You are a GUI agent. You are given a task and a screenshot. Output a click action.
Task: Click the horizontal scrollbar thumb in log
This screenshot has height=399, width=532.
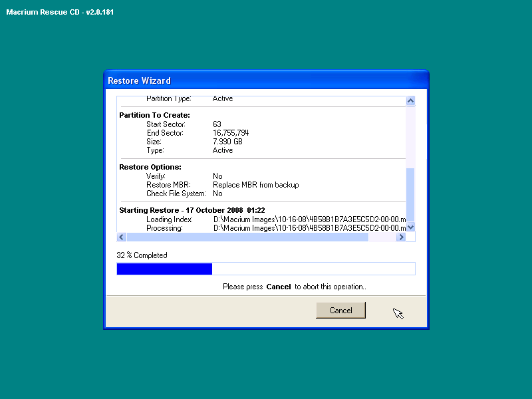coord(247,237)
